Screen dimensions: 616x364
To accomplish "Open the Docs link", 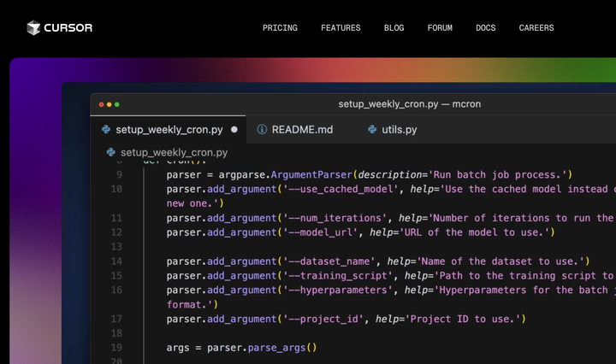I will [485, 28].
